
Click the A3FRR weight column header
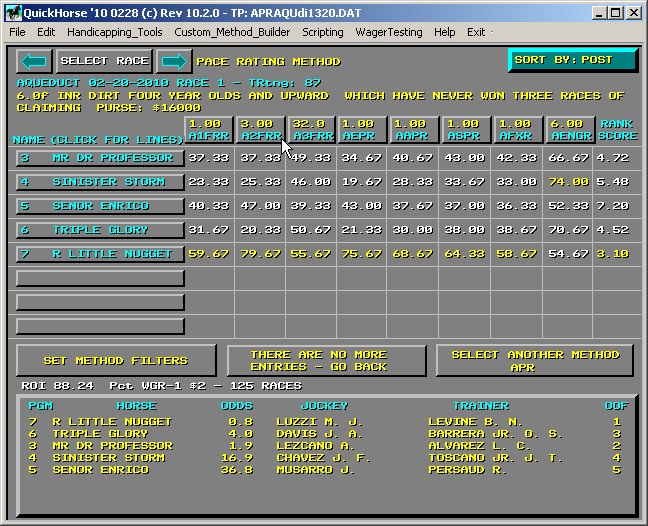311,129
